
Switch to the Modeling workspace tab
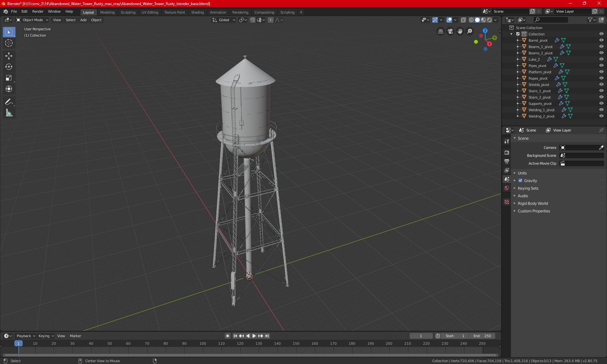point(107,12)
